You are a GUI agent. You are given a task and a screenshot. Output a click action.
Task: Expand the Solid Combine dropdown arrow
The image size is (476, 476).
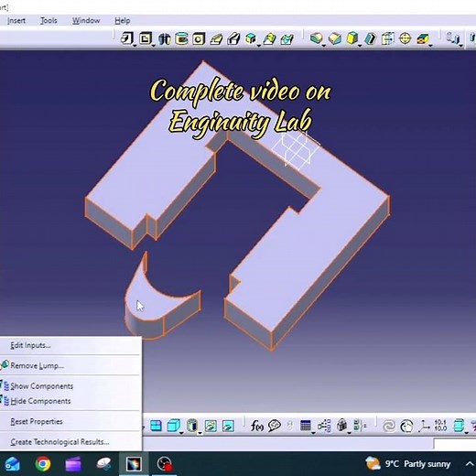coord(259,46)
